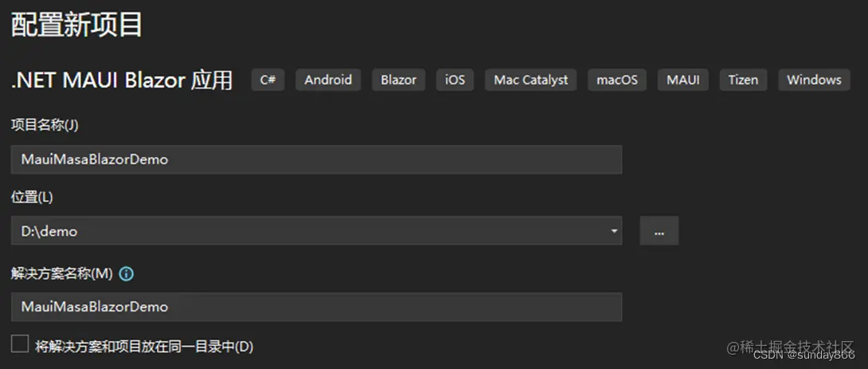The image size is (868, 369).
Task: Click the Mac Catalyst tag
Action: pos(531,80)
